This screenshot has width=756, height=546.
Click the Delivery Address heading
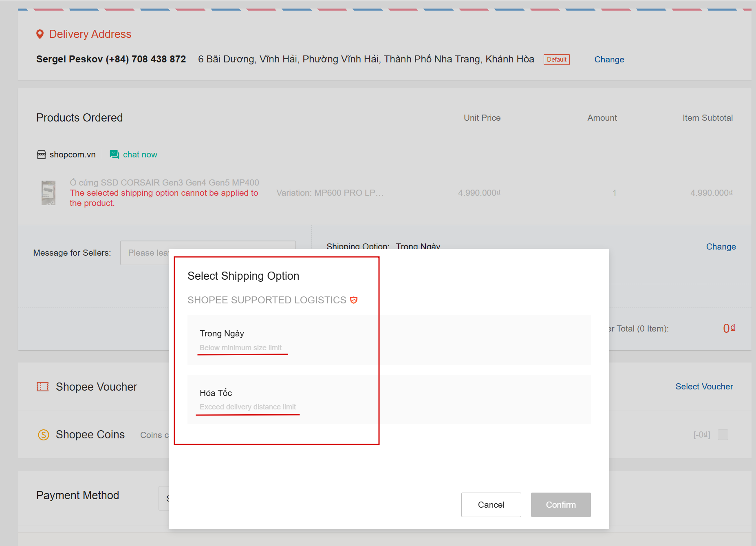click(x=90, y=34)
